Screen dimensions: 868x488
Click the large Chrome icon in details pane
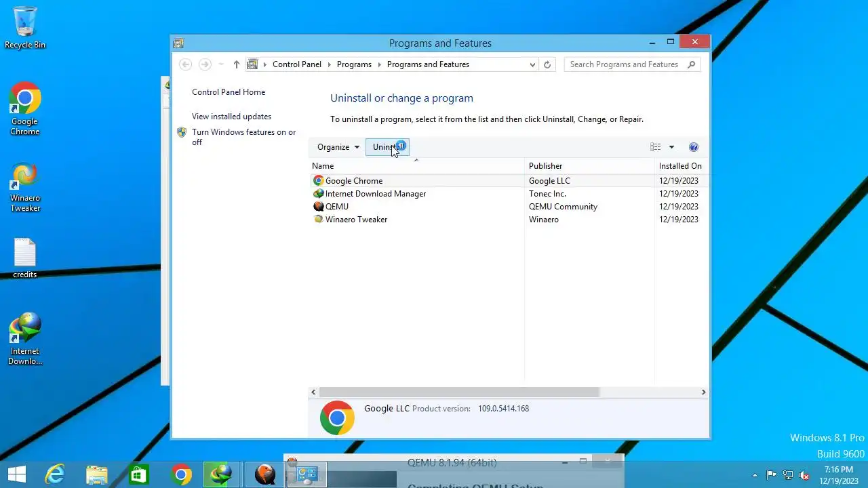[337, 418]
